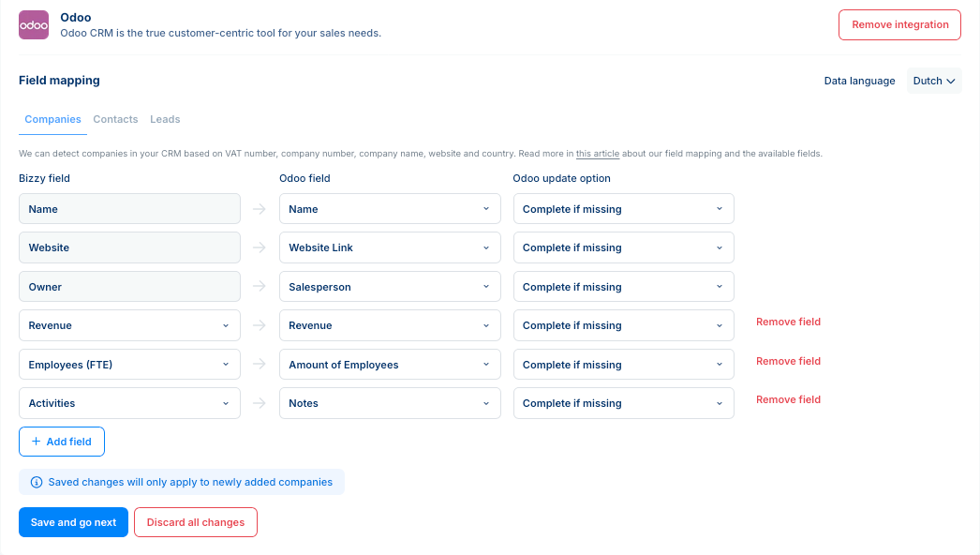Open the 'this article' link

598,154
